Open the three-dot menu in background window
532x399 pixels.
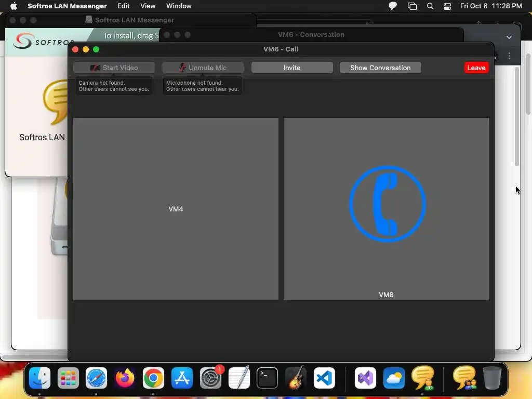(x=509, y=56)
